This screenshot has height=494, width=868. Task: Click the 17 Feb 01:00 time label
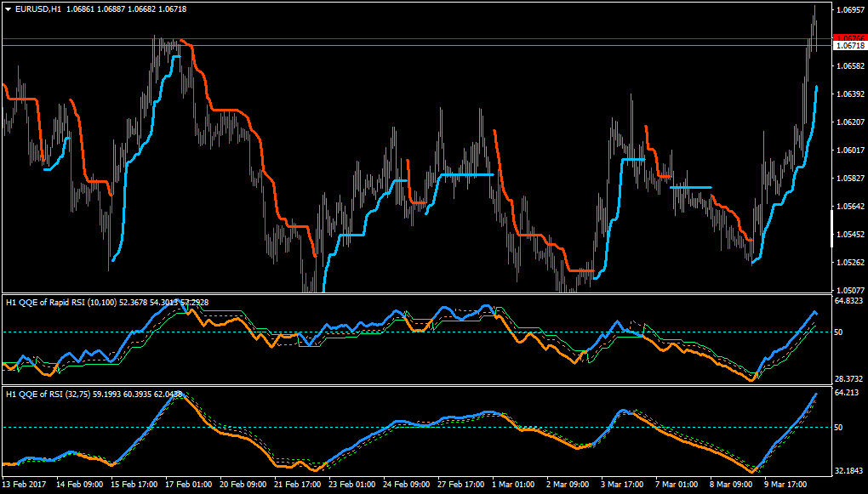coord(188,484)
